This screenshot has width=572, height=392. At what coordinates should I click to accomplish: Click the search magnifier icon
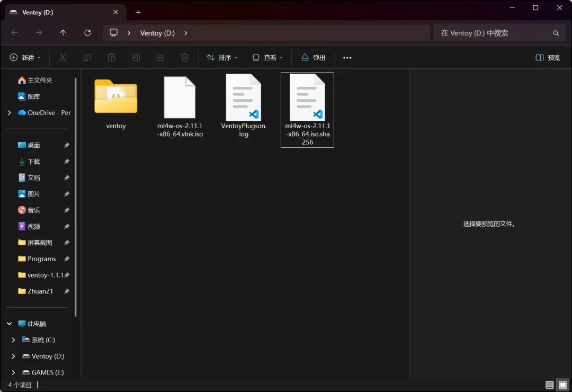coord(556,33)
